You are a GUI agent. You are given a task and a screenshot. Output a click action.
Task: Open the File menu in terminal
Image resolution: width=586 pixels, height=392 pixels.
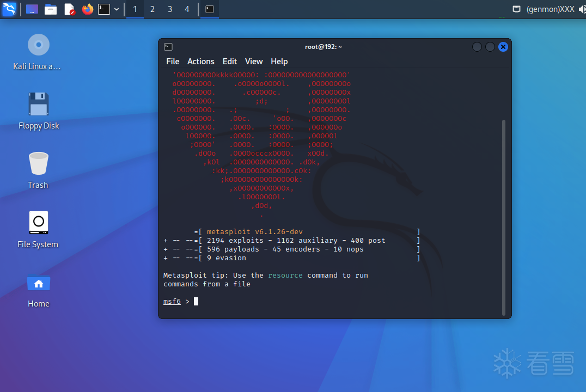pyautogui.click(x=173, y=62)
